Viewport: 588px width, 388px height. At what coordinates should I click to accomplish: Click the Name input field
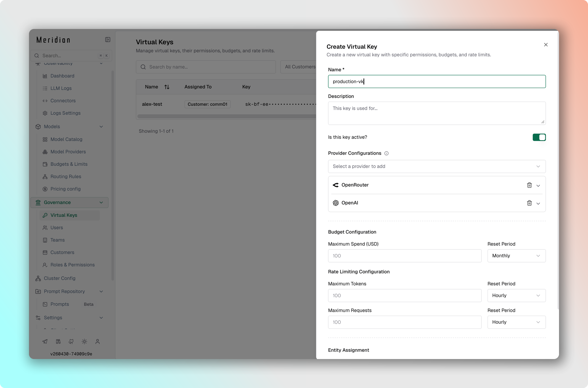point(437,81)
